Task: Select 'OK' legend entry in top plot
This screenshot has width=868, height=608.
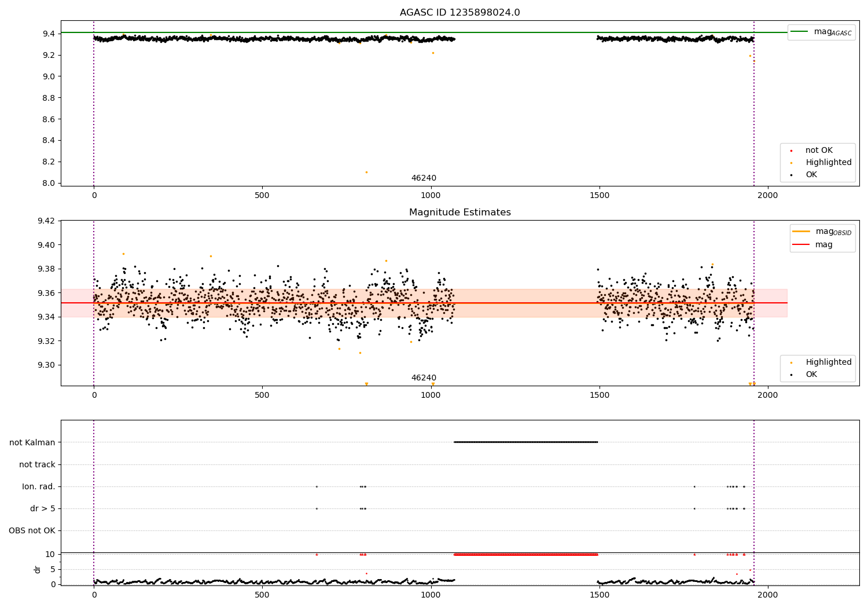Action: pyautogui.click(x=811, y=175)
